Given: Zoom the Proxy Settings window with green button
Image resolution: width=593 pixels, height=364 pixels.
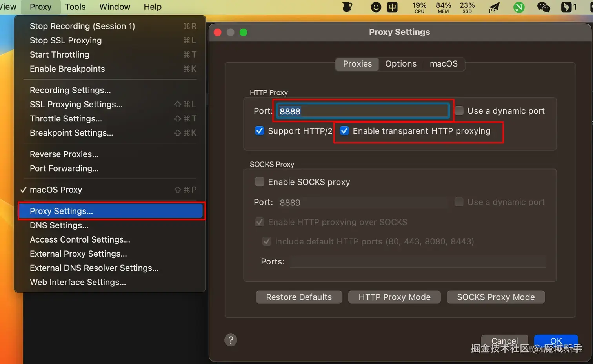Looking at the screenshot, I should [244, 32].
